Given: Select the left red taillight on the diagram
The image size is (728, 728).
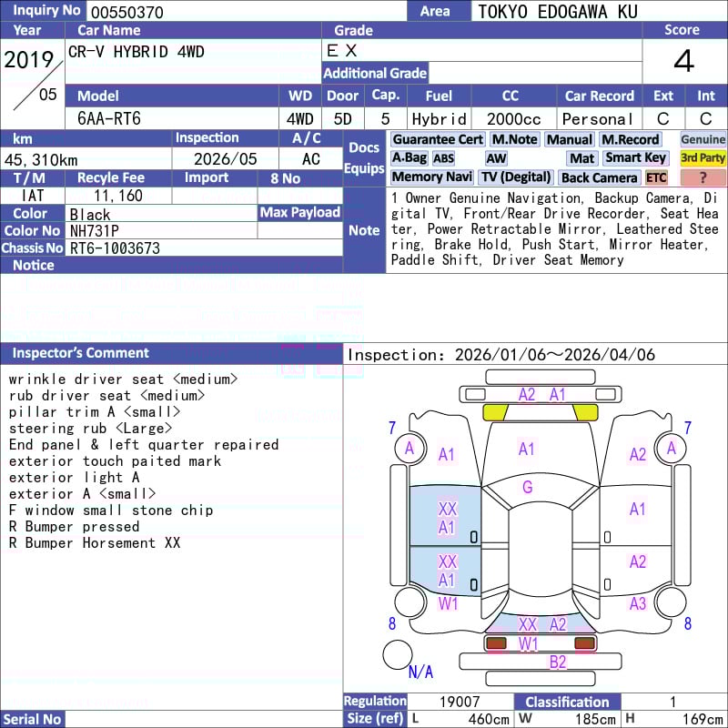Looking at the screenshot, I should 496,643.
